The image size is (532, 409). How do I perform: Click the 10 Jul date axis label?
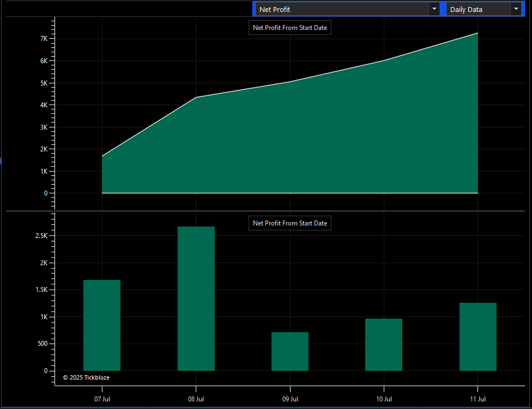coord(384,399)
